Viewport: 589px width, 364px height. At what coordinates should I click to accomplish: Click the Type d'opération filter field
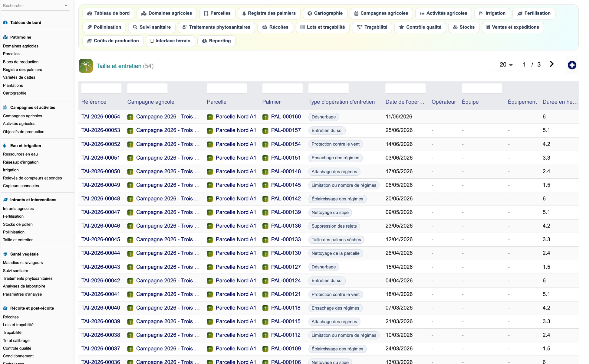point(328,88)
